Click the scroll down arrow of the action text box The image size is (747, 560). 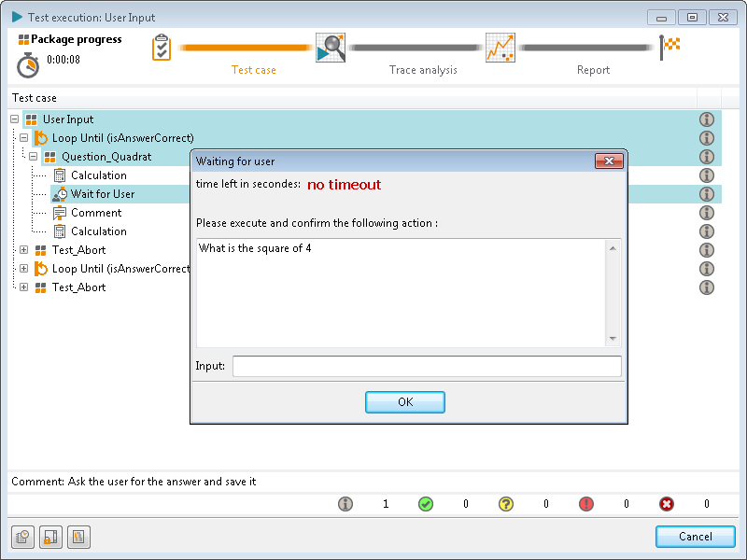[613, 339]
